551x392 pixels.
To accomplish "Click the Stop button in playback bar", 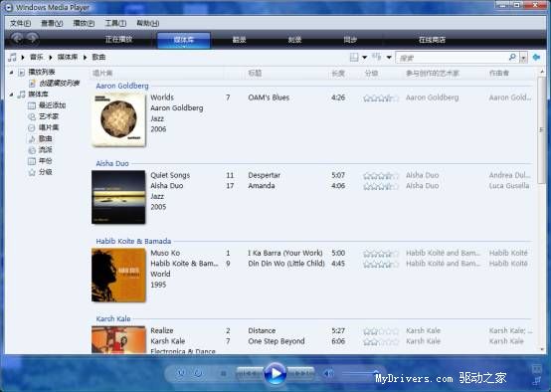I will click(x=223, y=373).
